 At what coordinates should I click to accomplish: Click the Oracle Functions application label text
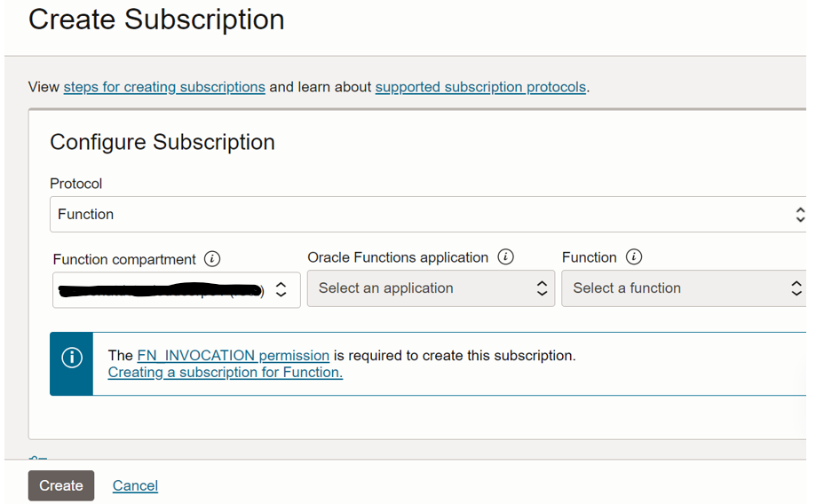pos(398,257)
